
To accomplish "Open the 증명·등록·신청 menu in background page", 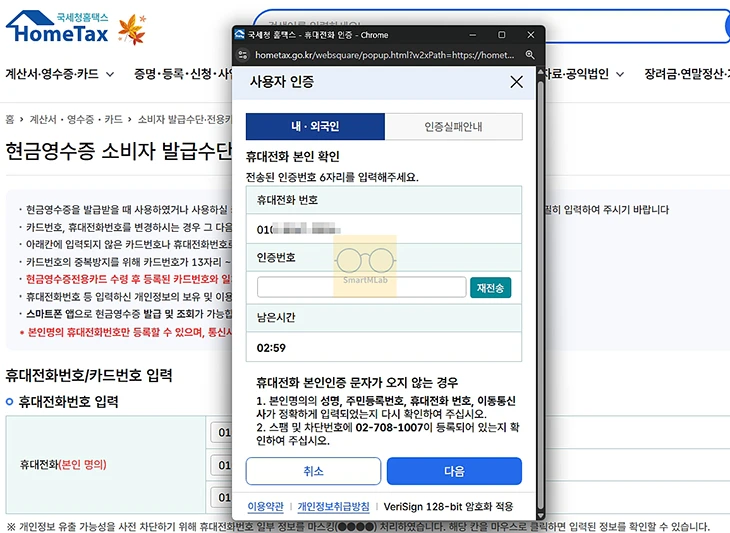I will [183, 74].
